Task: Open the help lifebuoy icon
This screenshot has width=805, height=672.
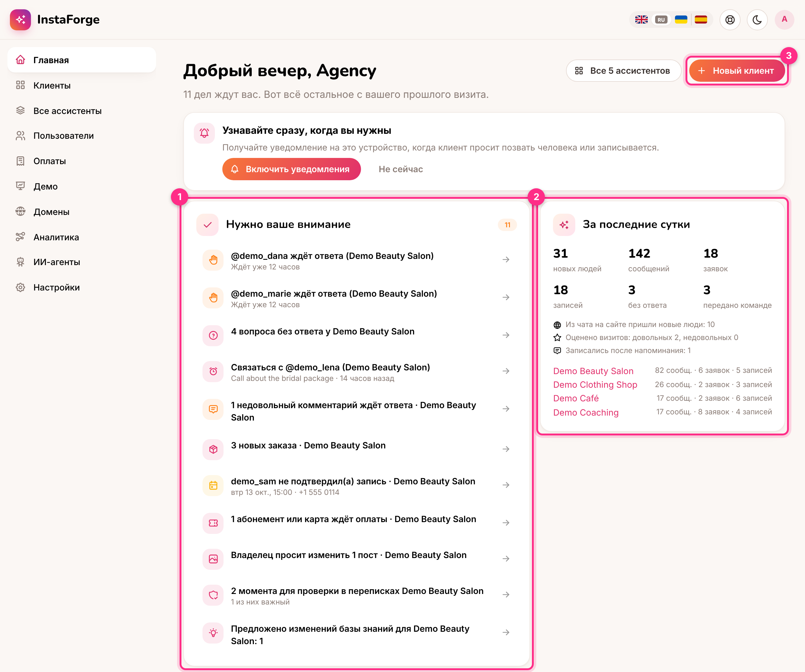Action: (730, 20)
